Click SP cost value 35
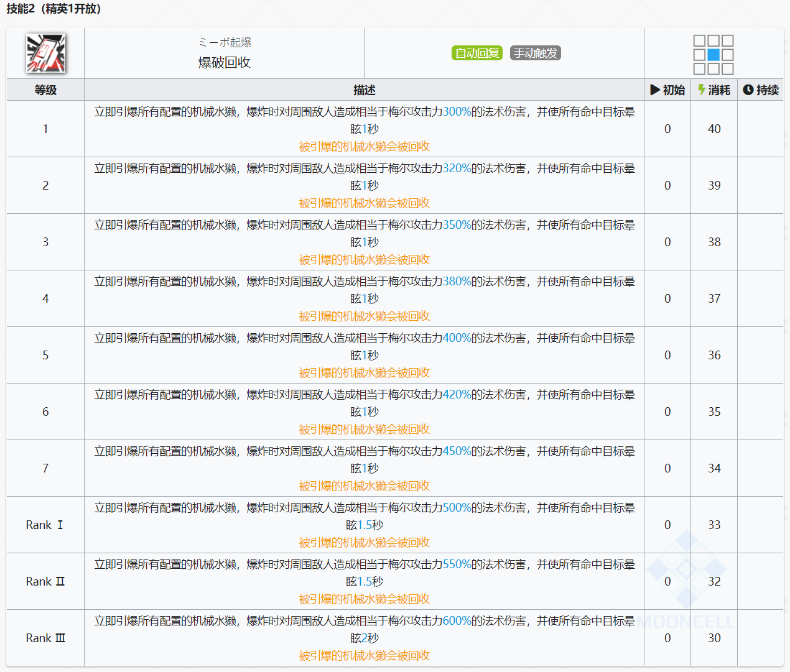 (x=714, y=412)
